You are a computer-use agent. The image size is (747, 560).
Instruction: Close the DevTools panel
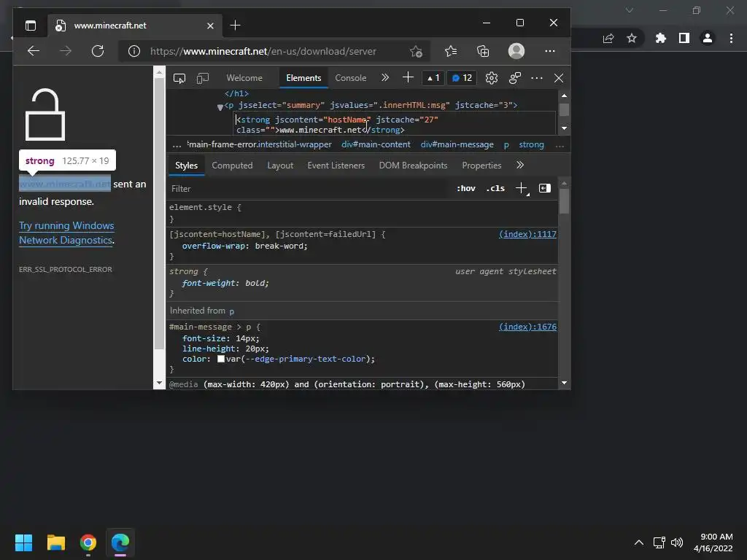559,78
